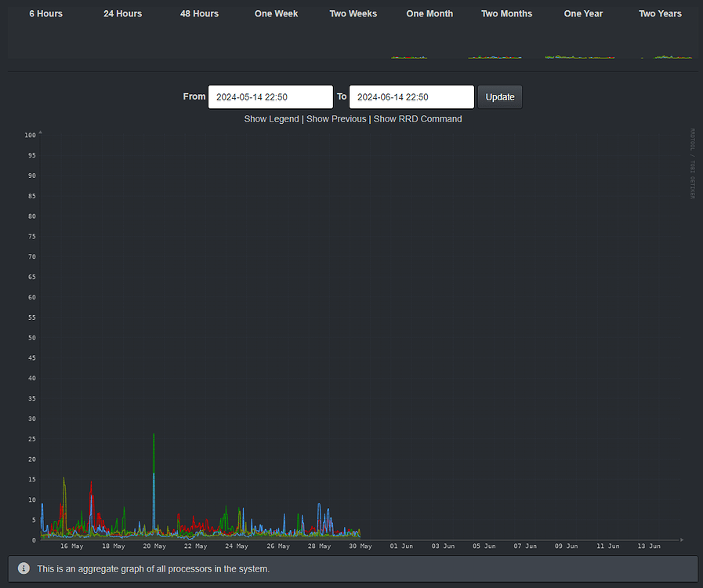Click the To date input field
Screen dimensions: 703x588
[411, 96]
